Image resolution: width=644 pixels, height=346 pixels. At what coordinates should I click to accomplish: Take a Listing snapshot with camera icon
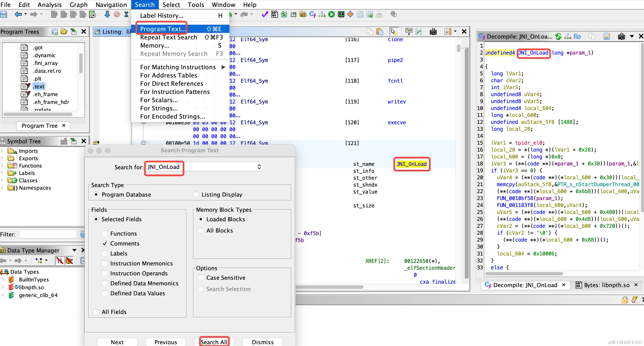pos(433,32)
